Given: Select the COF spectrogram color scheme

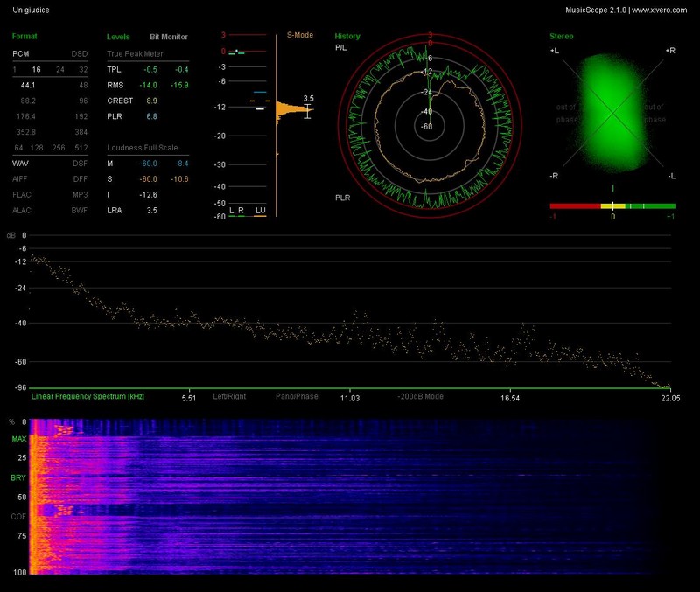Looking at the screenshot, I should click(x=18, y=516).
